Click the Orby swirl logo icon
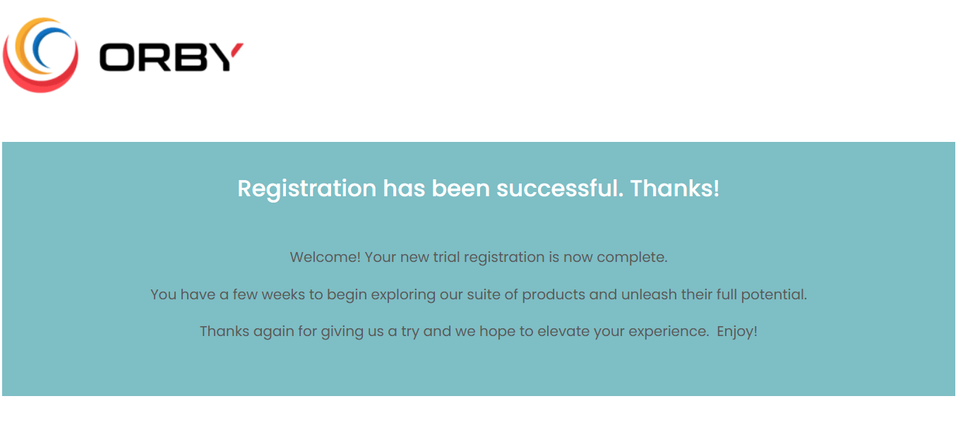Screen dimensions: 980x425 coord(40,55)
